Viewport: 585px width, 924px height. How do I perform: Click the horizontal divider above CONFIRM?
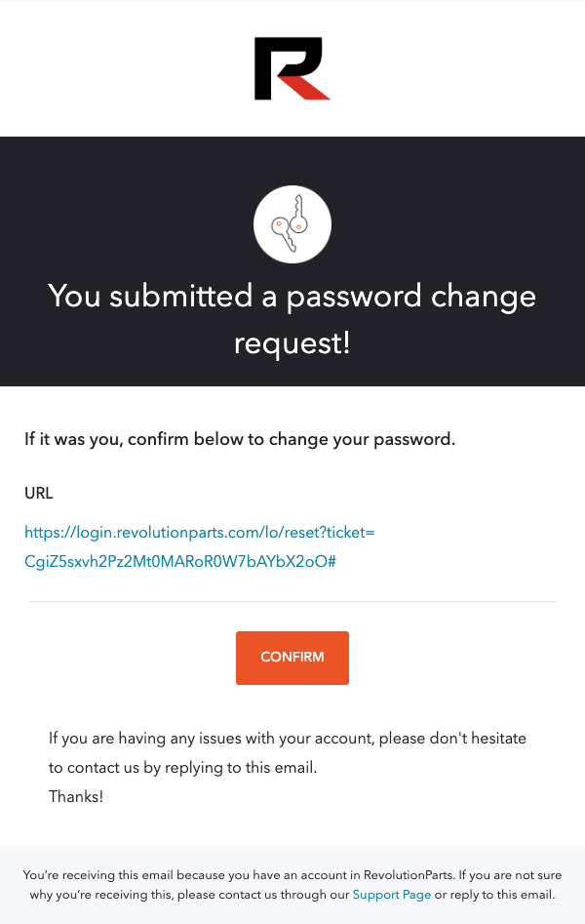click(x=292, y=604)
